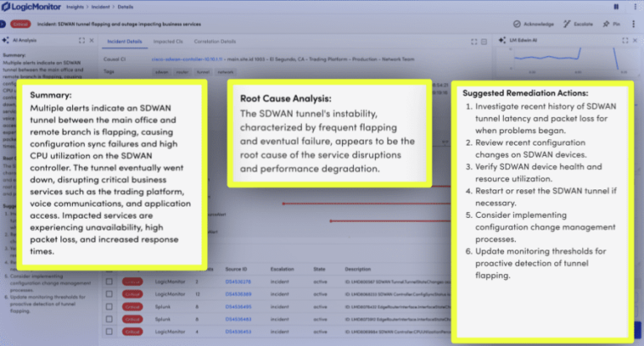The height and width of the screenshot is (346, 644).
Task: Click the AI Analysis sparkle icon
Action: 7,40
